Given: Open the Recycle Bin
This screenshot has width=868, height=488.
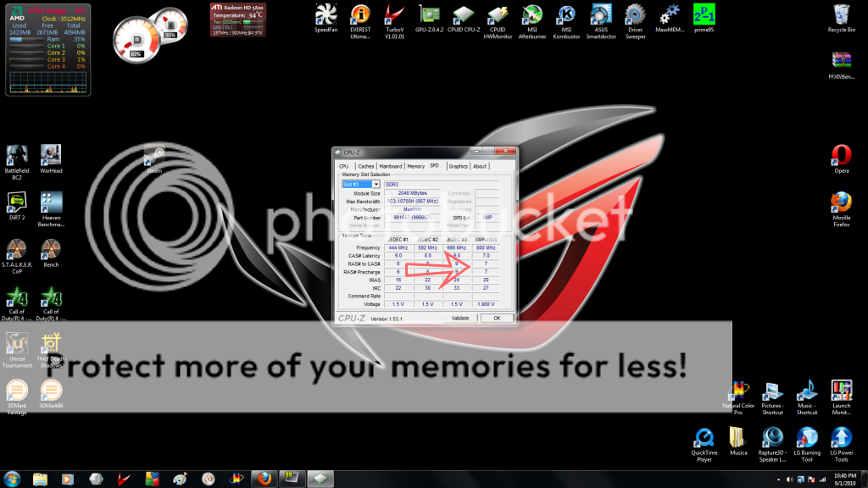Looking at the screenshot, I should tap(842, 19).
